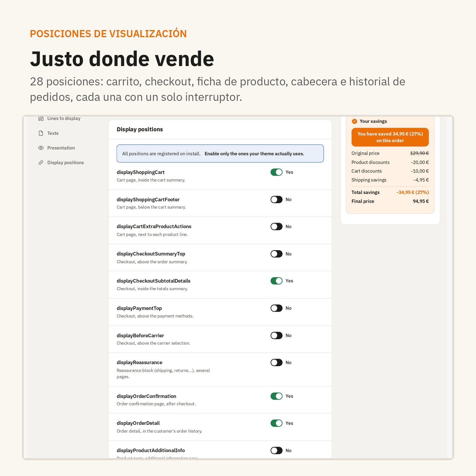The image size is (476, 476).
Task: Disable the displayOrderDetail toggle
Action: [x=276, y=423]
